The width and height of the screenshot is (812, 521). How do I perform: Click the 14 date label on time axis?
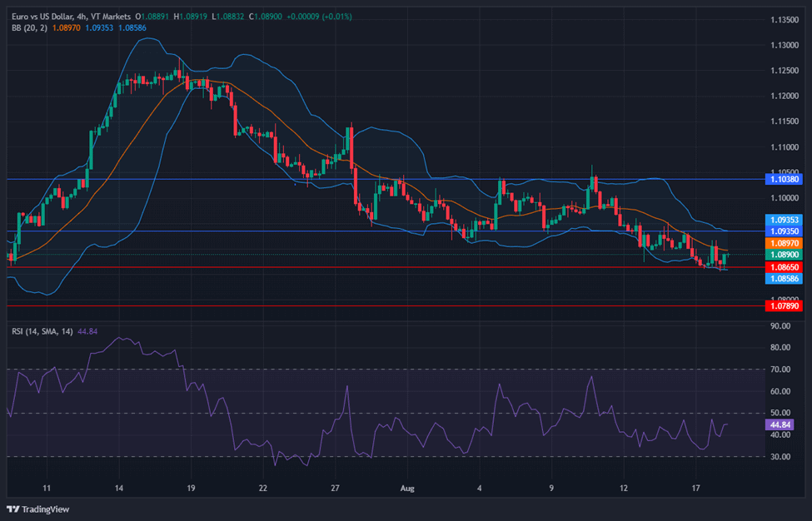click(x=119, y=489)
